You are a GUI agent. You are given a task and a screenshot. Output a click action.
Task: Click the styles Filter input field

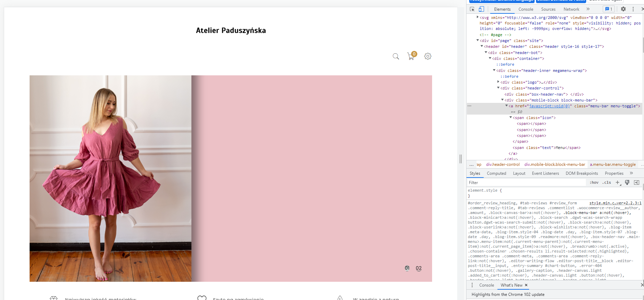pyautogui.click(x=526, y=183)
